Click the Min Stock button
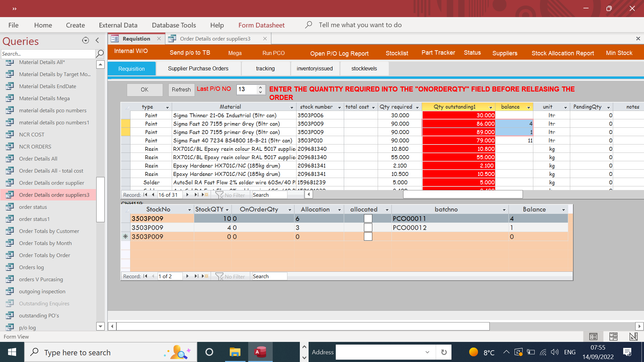 (619, 53)
